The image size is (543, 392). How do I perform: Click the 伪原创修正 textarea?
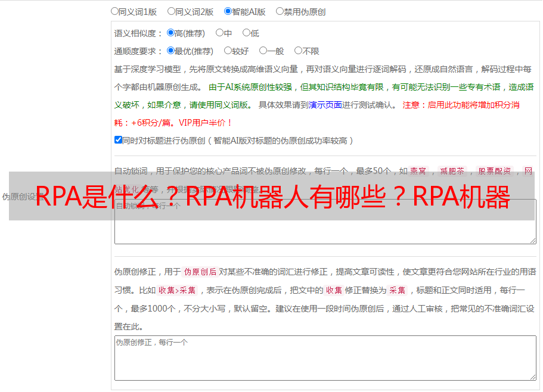pyautogui.click(x=325, y=358)
